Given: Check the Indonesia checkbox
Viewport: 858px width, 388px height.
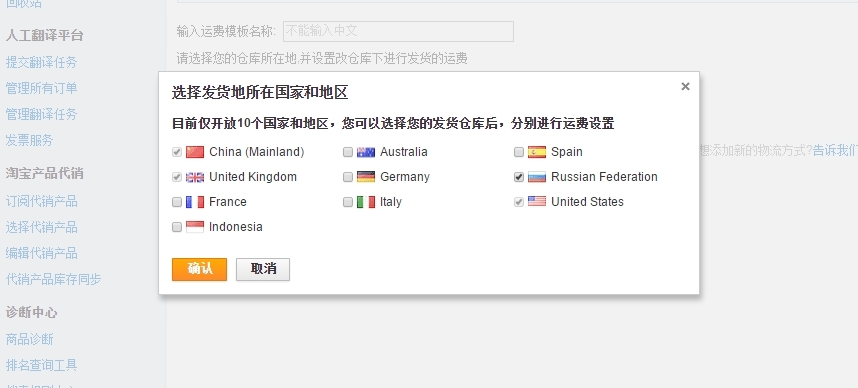Looking at the screenshot, I should pyautogui.click(x=177, y=227).
